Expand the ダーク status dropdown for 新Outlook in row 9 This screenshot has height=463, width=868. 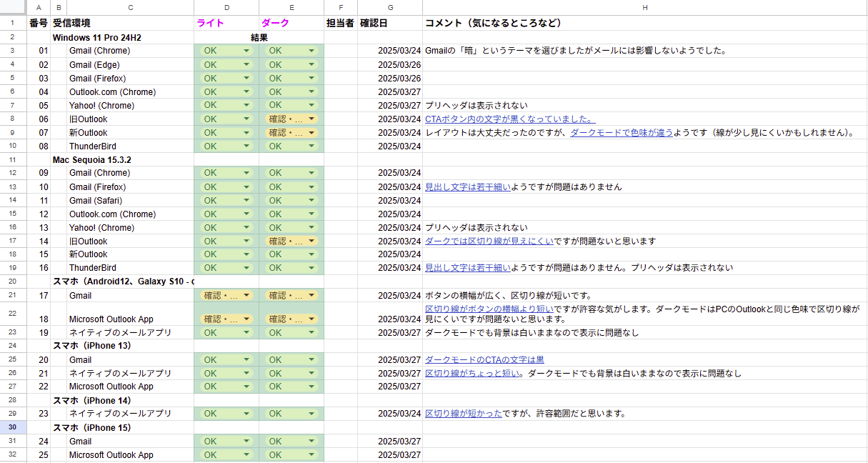311,133
